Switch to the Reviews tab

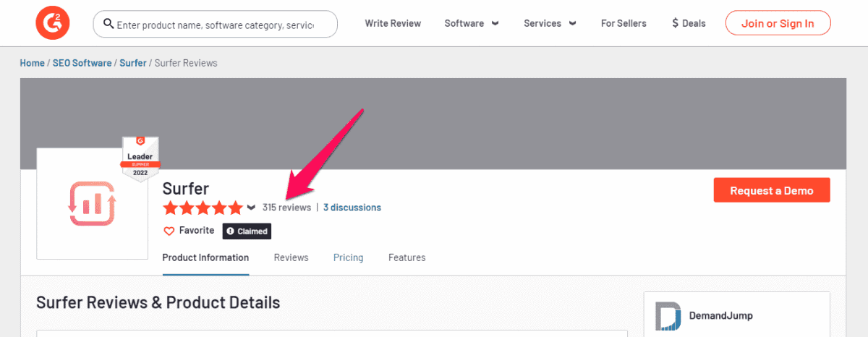291,257
